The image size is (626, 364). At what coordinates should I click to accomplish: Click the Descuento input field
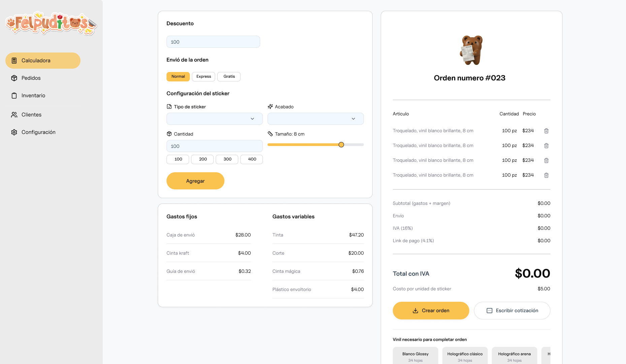point(213,42)
